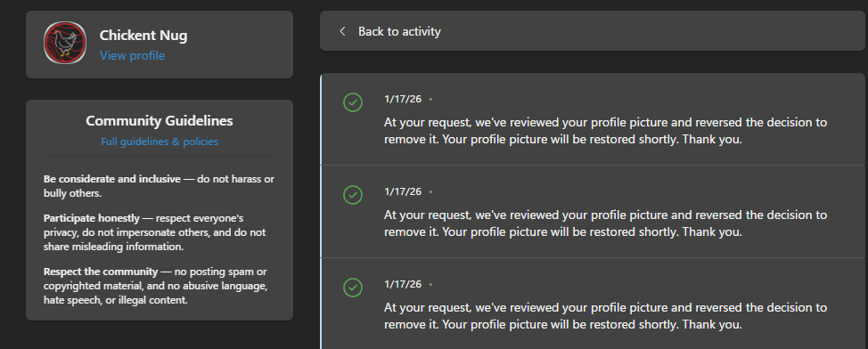
Task: Click the back chevron arrow icon
Action: click(x=343, y=31)
